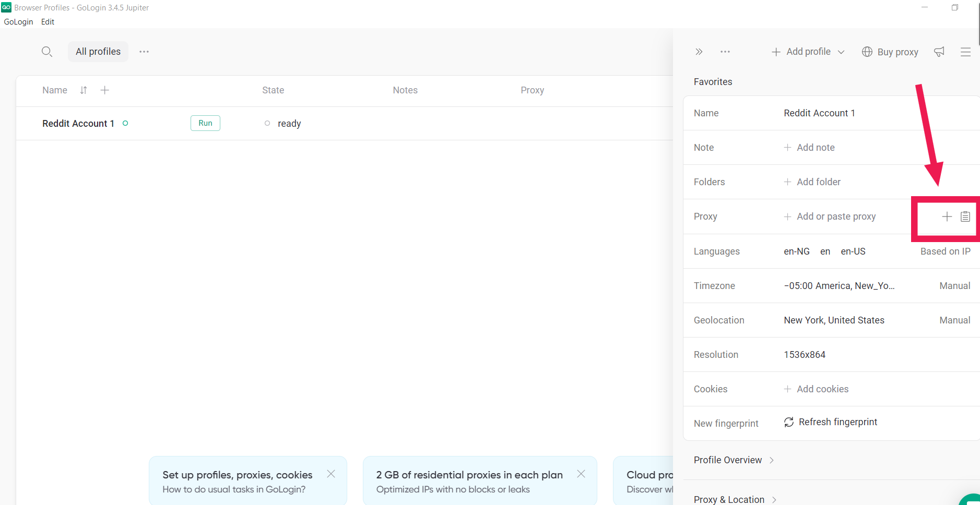Click Add profile button

(801, 52)
